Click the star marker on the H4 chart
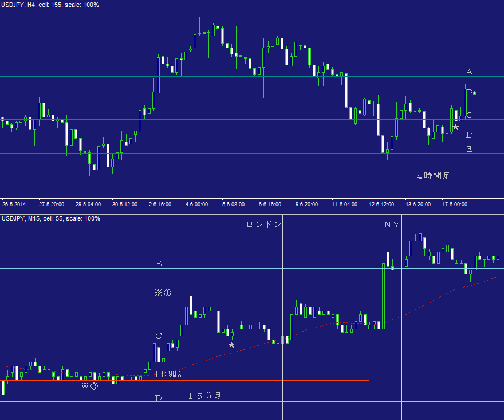 (455, 127)
